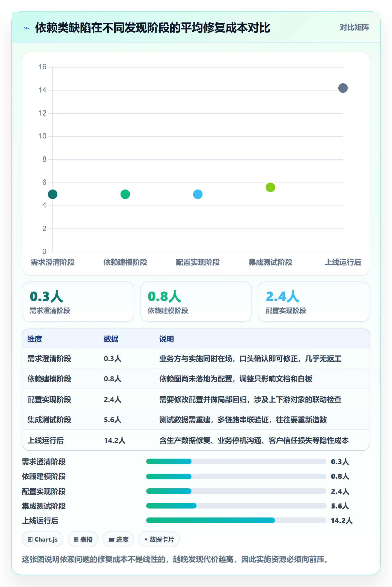Click the 对比矩阵 label in the header
This screenshot has height=587, width=392.
[354, 27]
